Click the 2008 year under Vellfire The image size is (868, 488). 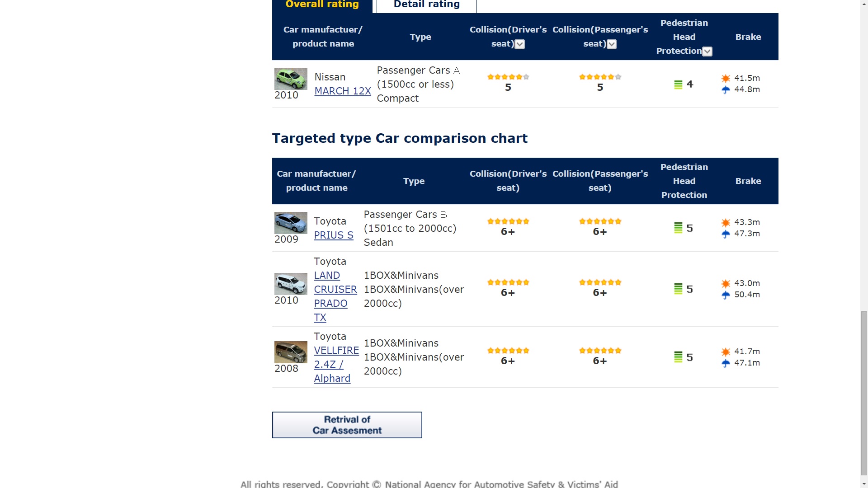[x=286, y=368]
